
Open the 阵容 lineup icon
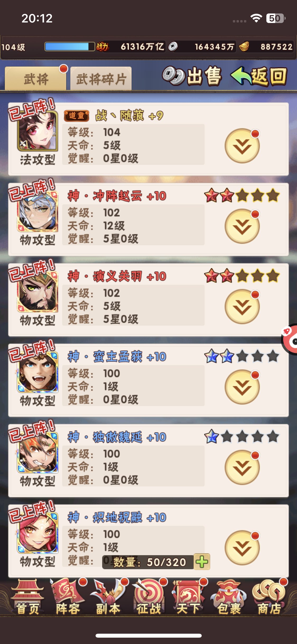(x=68, y=597)
